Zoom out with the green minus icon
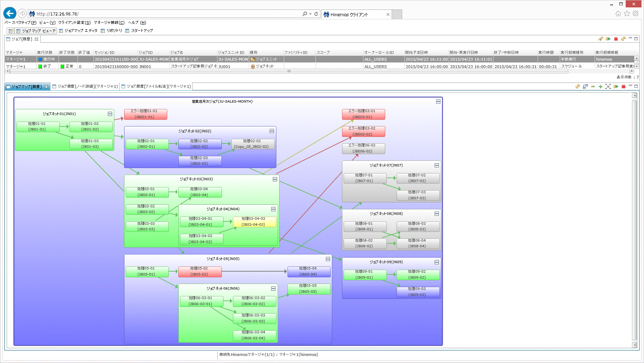644x363 pixels. [x=593, y=86]
